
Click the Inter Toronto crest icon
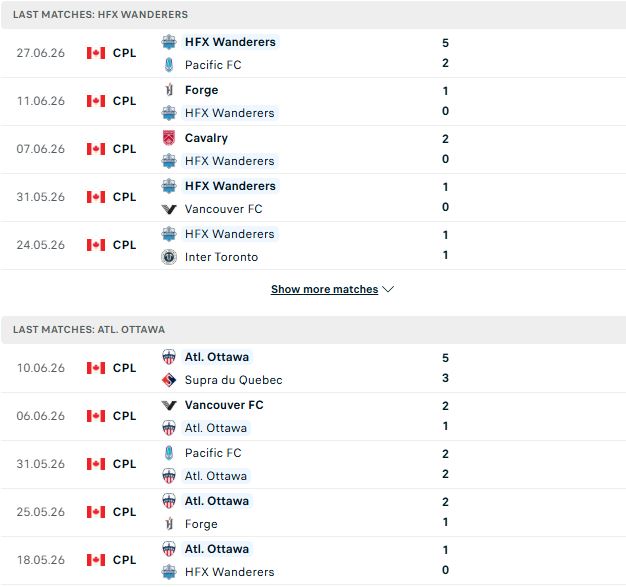tap(169, 257)
